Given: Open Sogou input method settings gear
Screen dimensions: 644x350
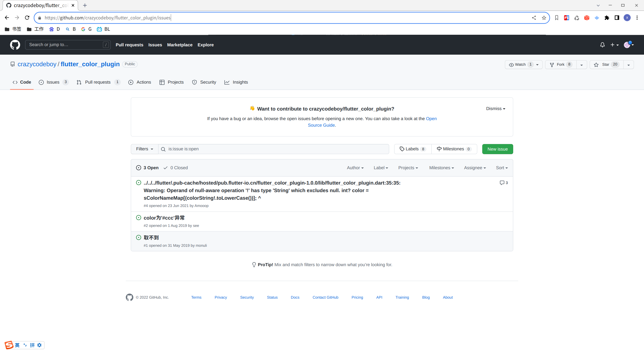Looking at the screenshot, I should (39, 345).
